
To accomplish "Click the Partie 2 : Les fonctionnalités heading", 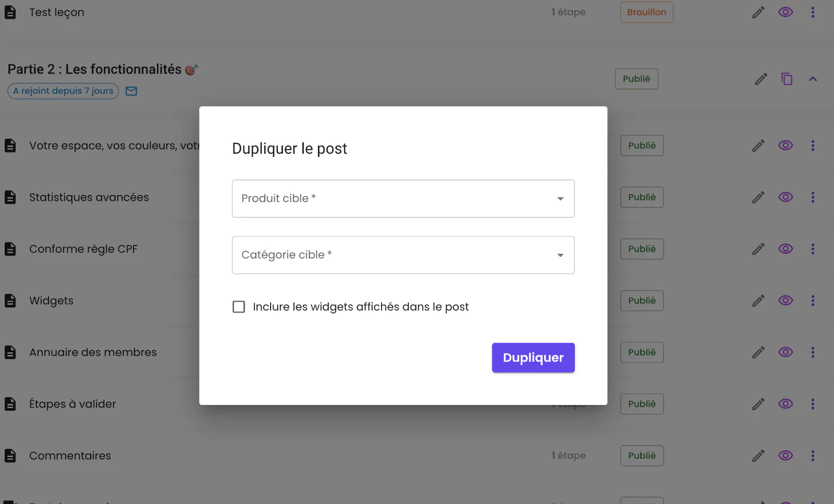I will [94, 69].
